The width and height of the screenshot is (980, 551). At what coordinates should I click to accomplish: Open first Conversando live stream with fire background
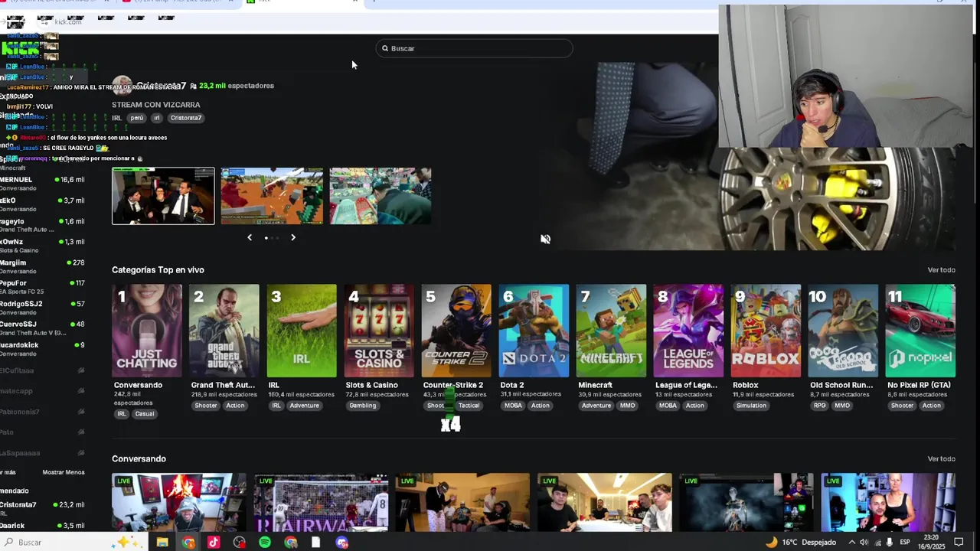coord(179,502)
